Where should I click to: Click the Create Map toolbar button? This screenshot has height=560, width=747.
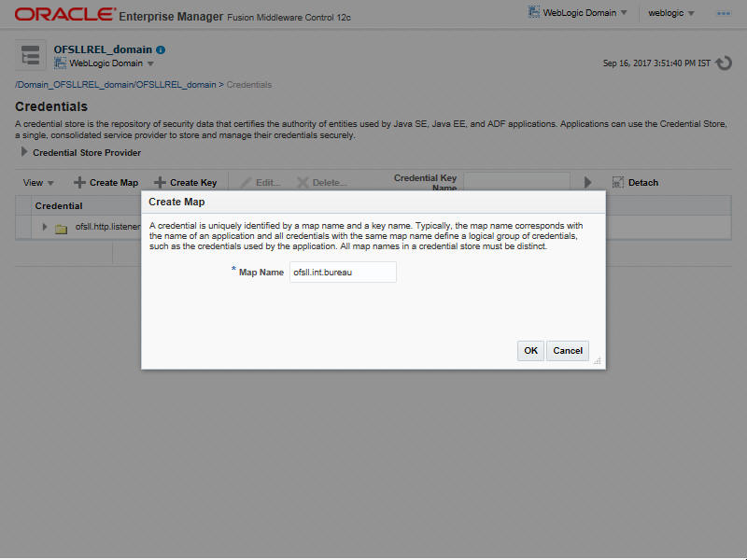pos(106,182)
